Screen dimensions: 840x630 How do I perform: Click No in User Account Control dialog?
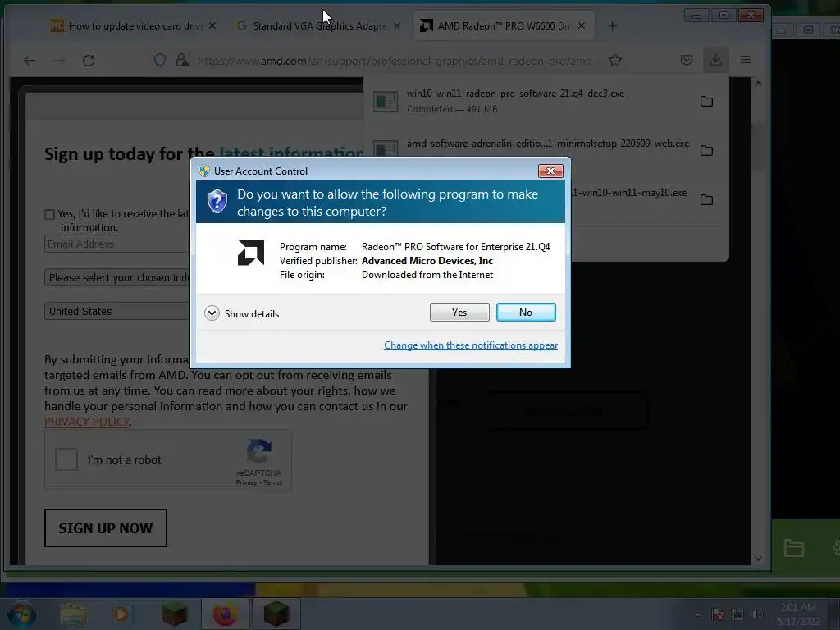click(526, 313)
